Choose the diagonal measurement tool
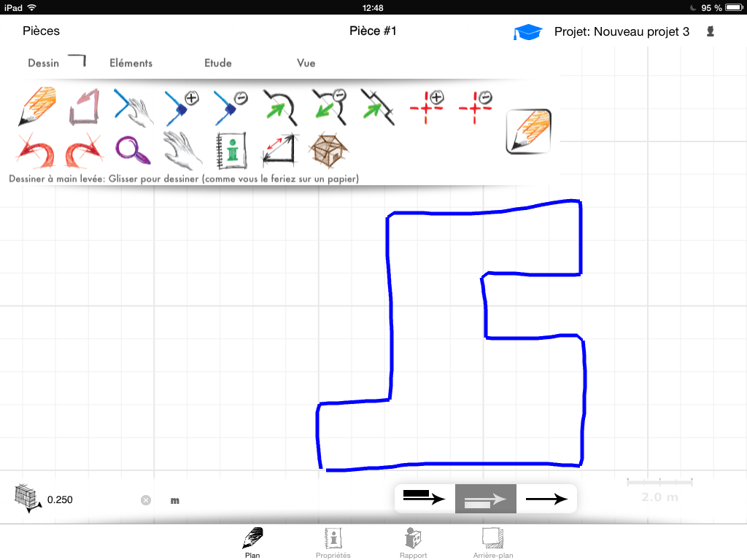747x560 pixels. pos(280,149)
